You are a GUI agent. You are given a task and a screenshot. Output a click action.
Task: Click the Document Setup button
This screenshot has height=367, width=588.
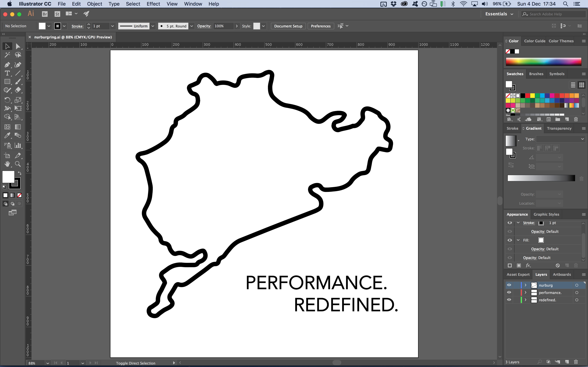click(x=288, y=26)
